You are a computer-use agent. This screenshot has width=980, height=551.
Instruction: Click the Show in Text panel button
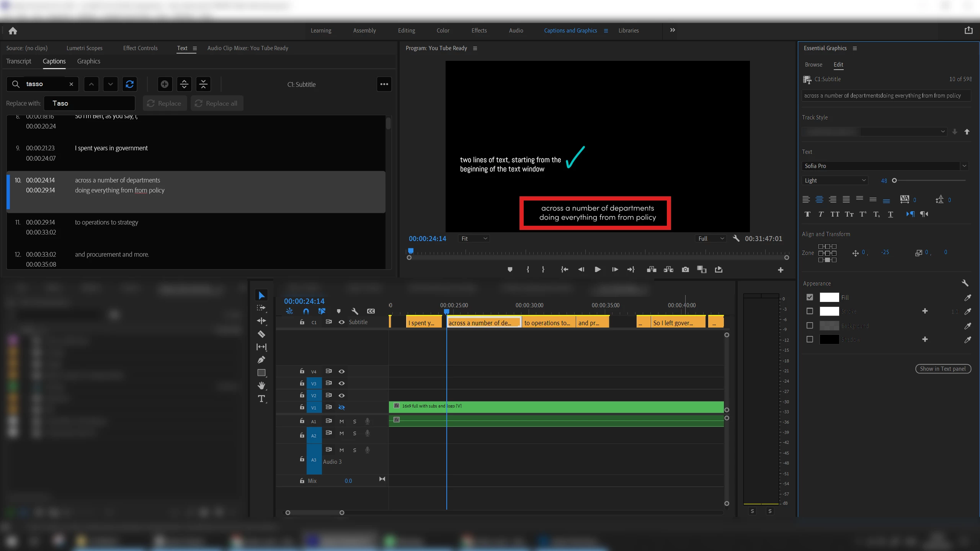coord(942,369)
